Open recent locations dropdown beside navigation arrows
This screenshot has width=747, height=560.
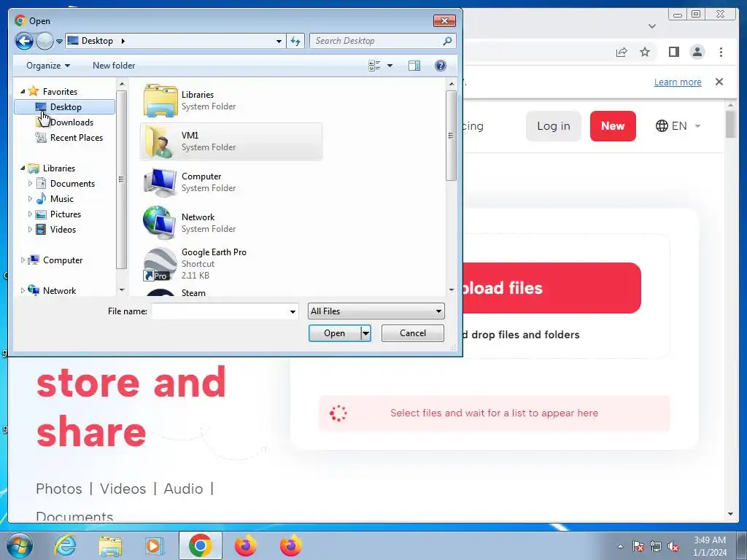(x=59, y=42)
